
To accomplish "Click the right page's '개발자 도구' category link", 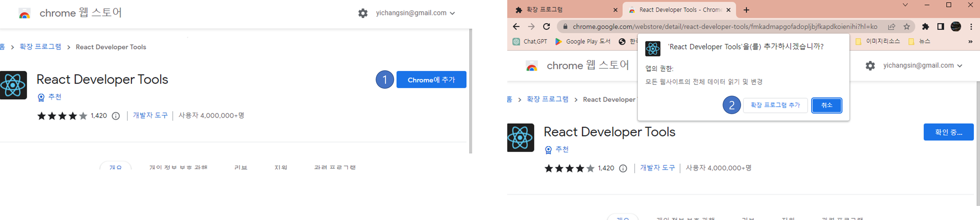I will (x=657, y=168).
